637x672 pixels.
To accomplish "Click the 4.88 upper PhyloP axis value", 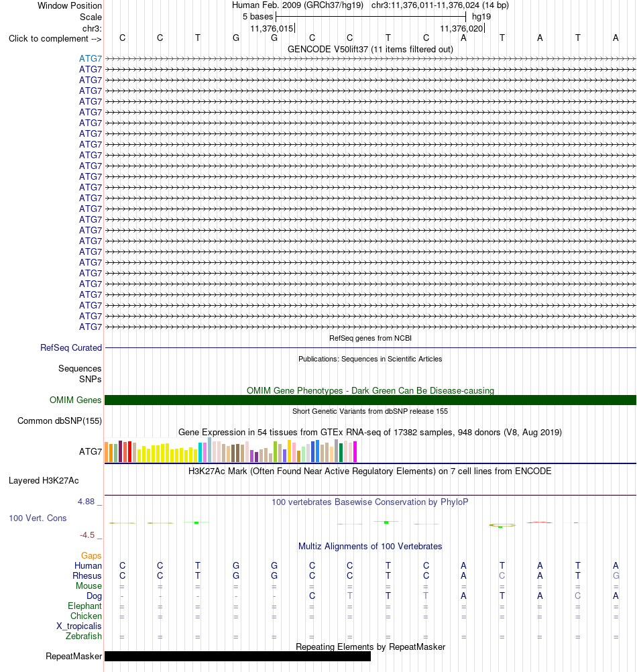I will point(86,502).
